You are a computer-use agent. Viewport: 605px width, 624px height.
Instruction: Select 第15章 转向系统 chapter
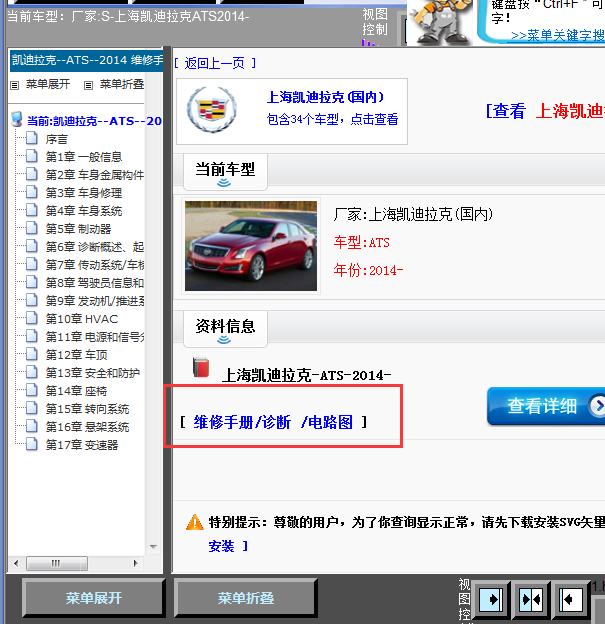[87, 409]
